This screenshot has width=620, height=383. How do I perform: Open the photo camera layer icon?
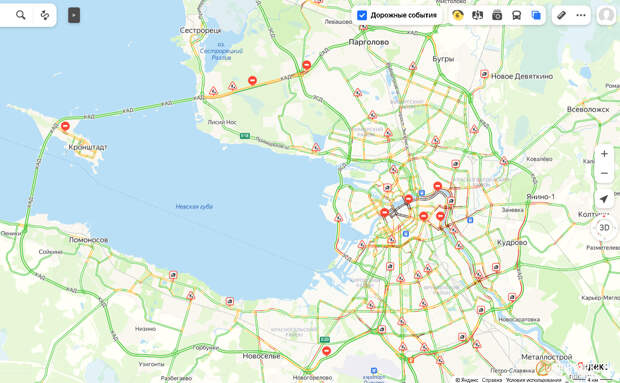[x=497, y=15]
